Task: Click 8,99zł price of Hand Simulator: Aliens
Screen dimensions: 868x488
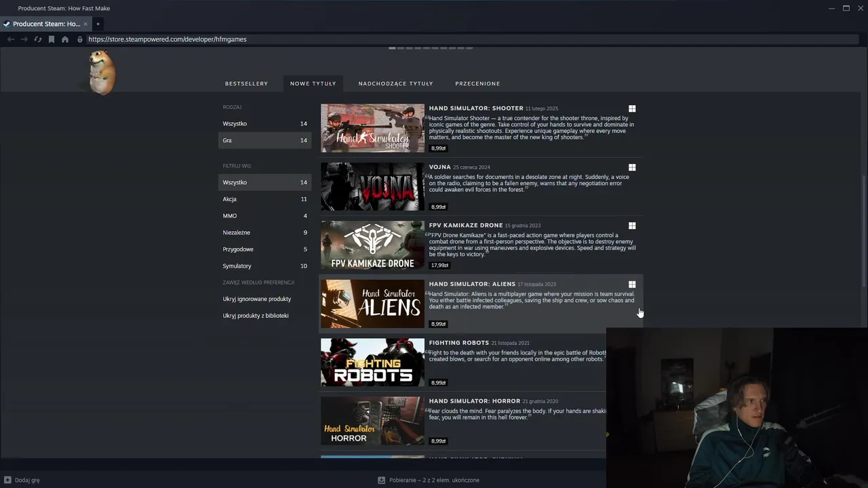Action: pyautogui.click(x=438, y=324)
